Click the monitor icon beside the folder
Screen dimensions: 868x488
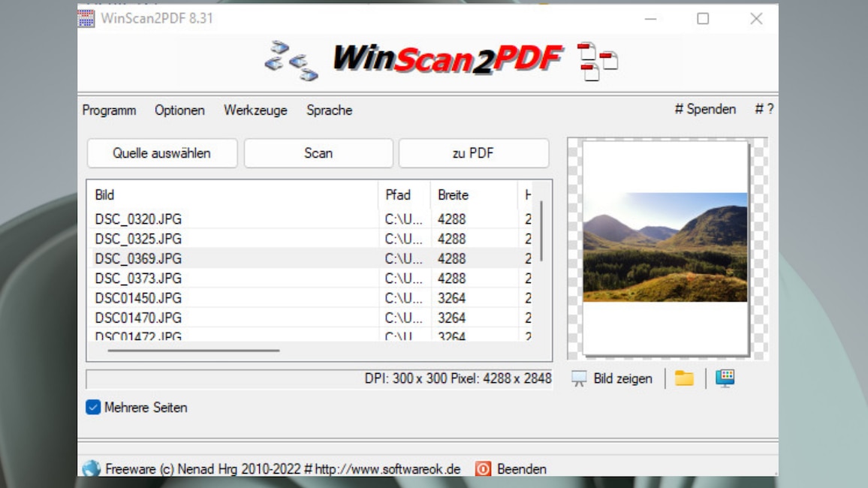pos(725,378)
